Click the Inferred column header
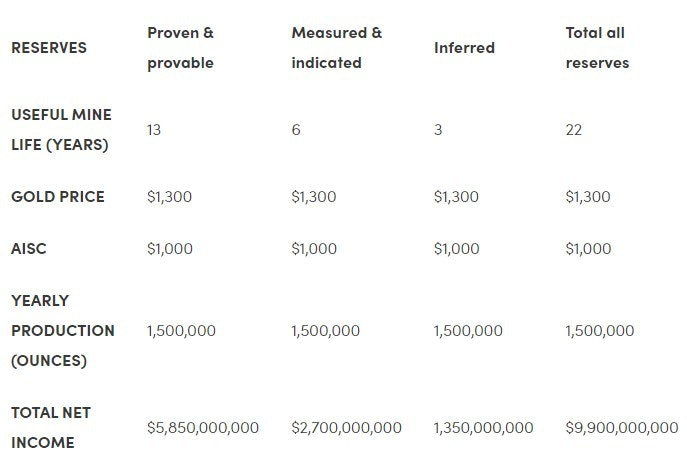 pos(464,48)
